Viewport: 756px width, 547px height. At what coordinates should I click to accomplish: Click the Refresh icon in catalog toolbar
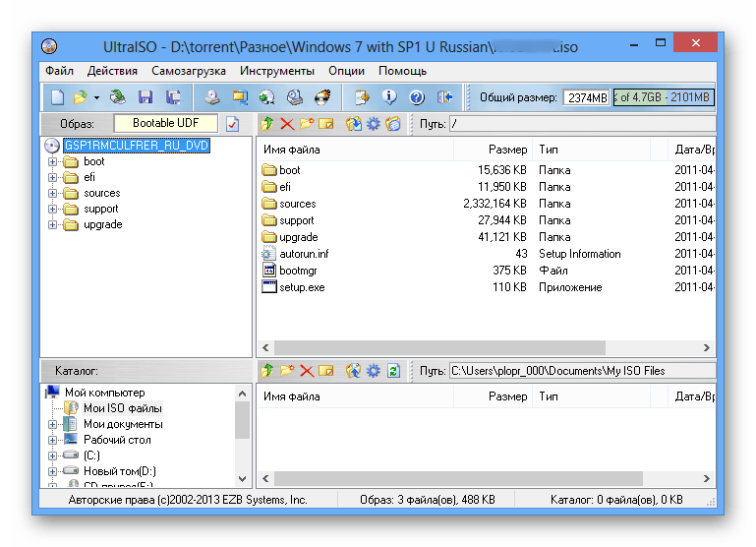[393, 371]
